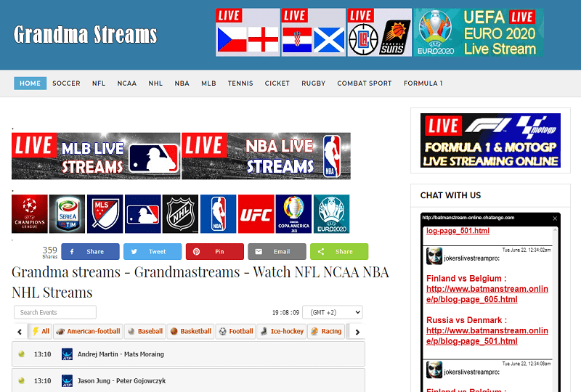The width and height of the screenshot is (581, 392).
Task: Go to COMBAT SPORT in navigation
Action: click(364, 83)
